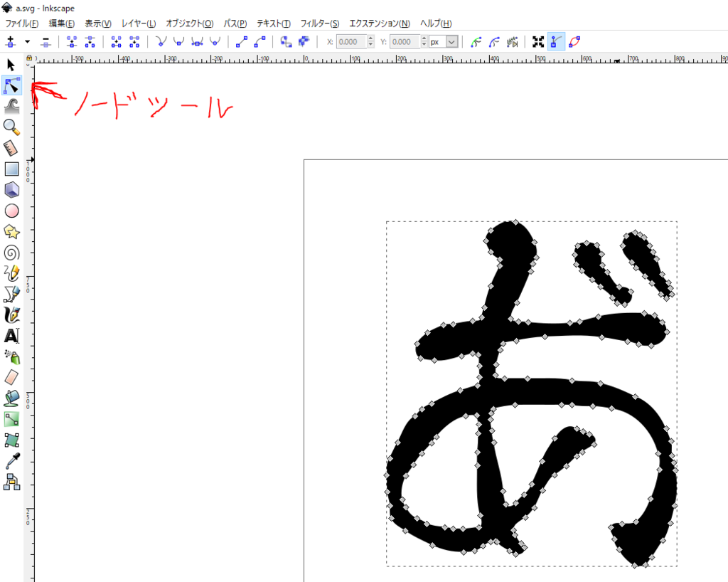
Task: Select the Paint bucket fill tool
Action: click(11, 398)
